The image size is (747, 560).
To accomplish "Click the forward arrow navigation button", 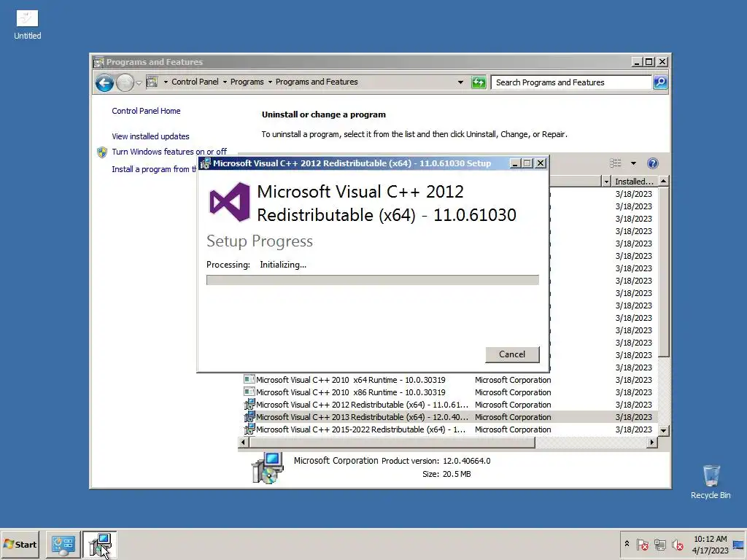I will pos(125,83).
